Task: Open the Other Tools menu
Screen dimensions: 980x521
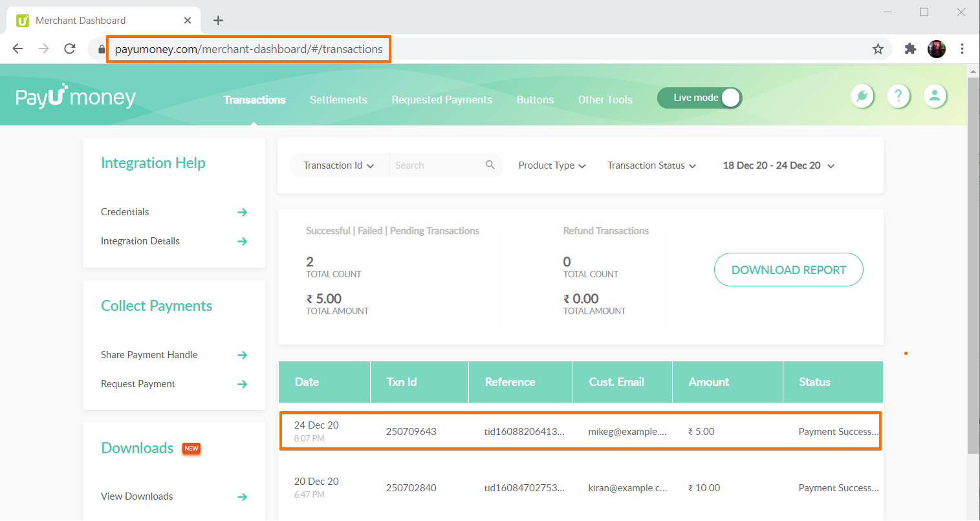Action: click(605, 100)
